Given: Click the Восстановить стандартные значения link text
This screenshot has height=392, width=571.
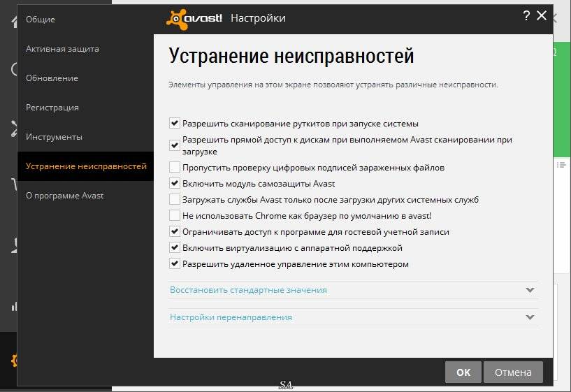Looking at the screenshot, I should click(x=248, y=290).
